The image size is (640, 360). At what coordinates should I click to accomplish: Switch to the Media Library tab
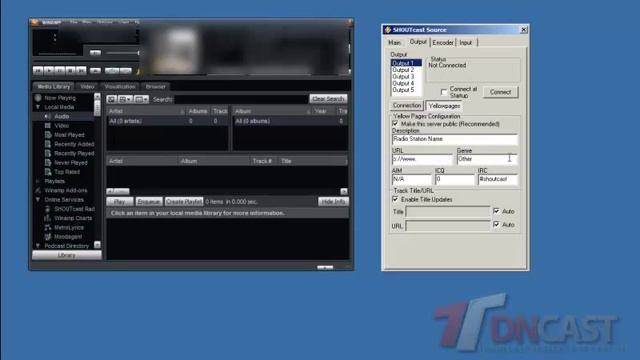pos(53,87)
